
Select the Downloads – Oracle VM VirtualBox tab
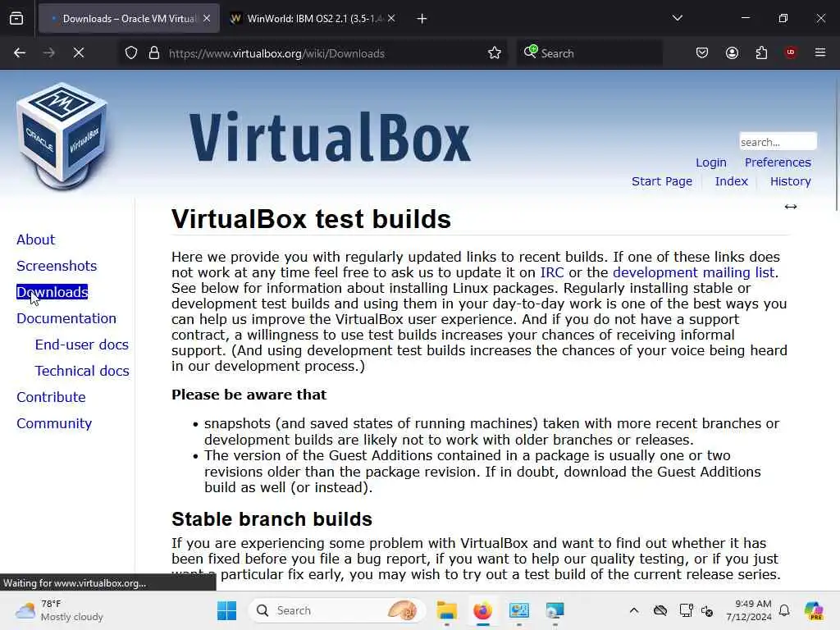coord(129,19)
